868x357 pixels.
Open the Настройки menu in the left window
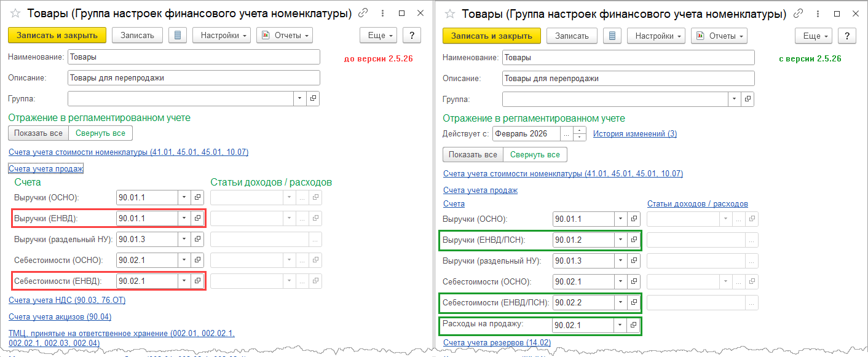click(x=222, y=35)
